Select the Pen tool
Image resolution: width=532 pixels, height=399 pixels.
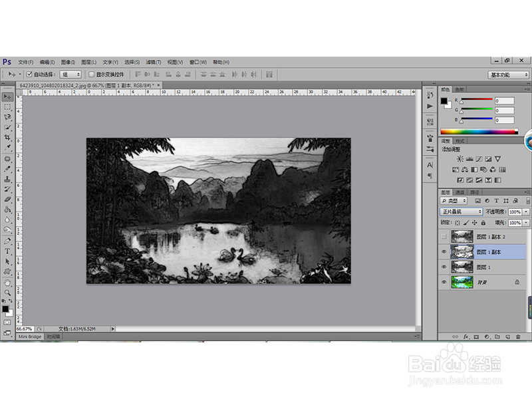coord(7,241)
